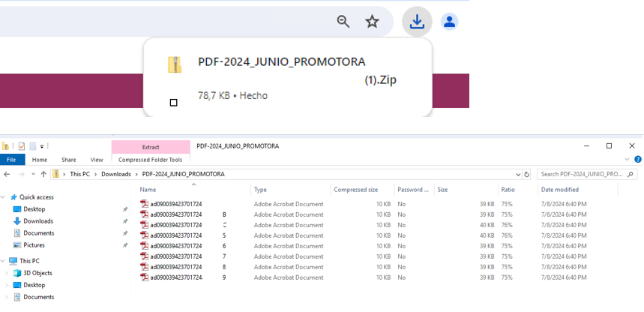Expand the Documents node under This PC

6,297
